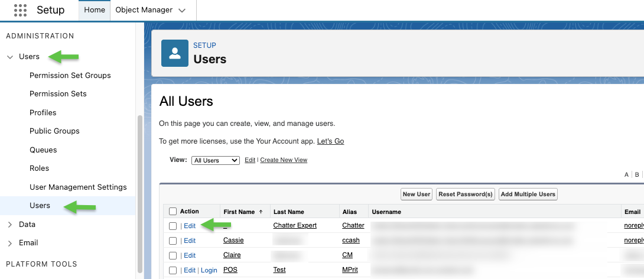Open the Chatter Expert last name link
Image resolution: width=644 pixels, height=279 pixels.
click(295, 226)
